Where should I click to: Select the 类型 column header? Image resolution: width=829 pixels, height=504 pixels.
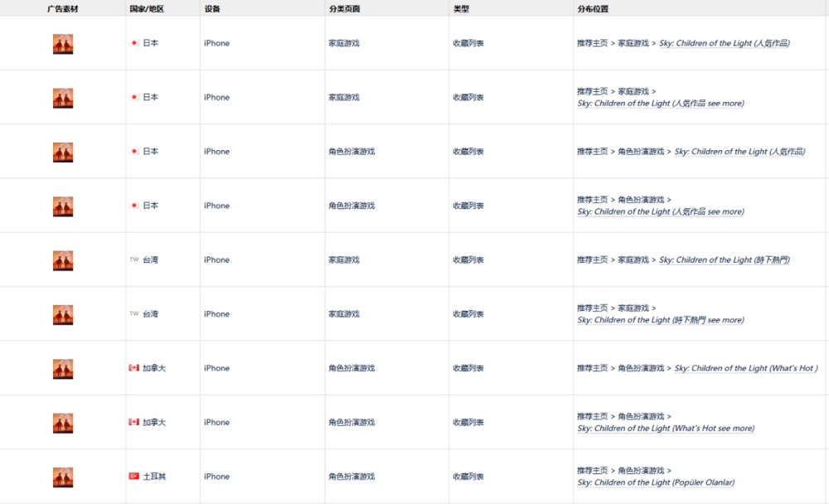click(461, 8)
